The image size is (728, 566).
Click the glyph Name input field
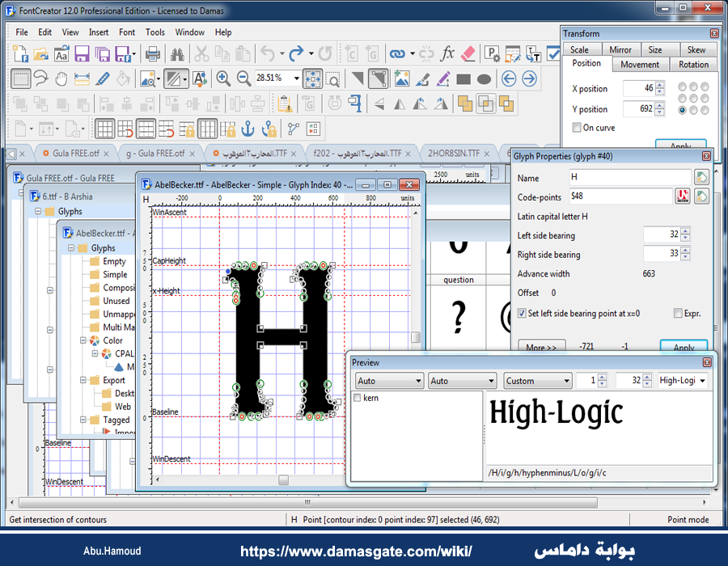coord(630,177)
